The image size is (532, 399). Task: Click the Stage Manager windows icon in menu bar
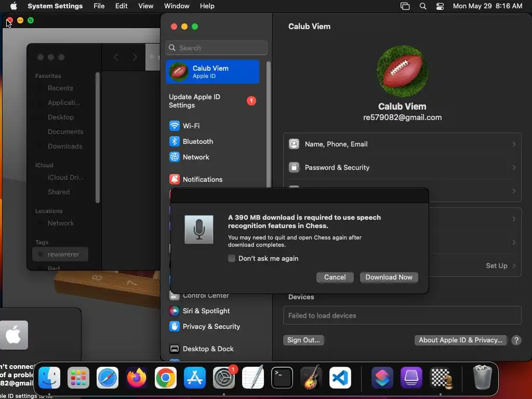point(405,6)
